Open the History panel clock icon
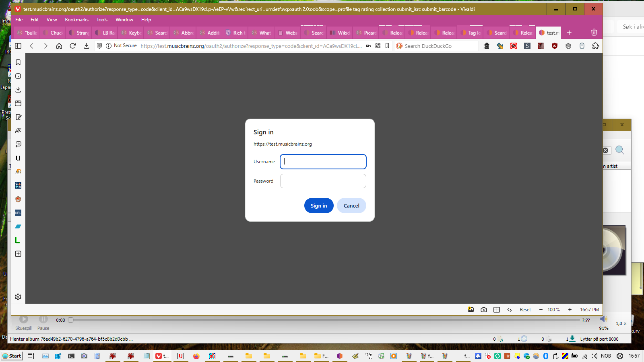Viewport: 644px width, 362px height. click(18, 76)
